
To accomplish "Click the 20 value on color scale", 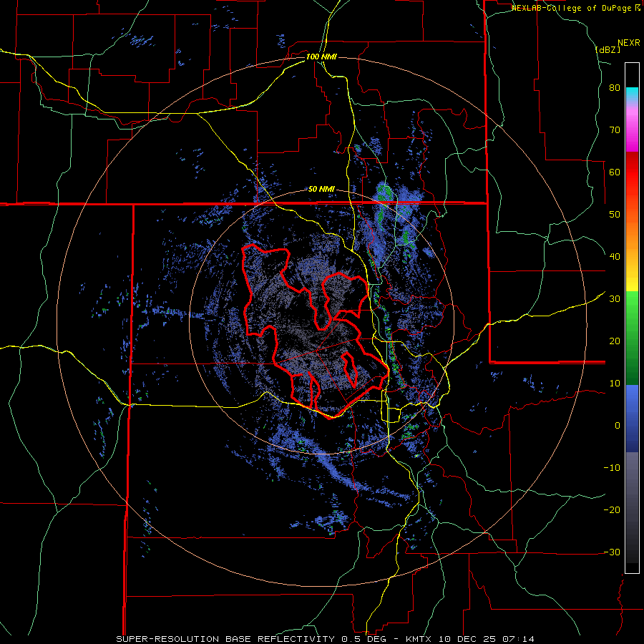I will click(615, 341).
